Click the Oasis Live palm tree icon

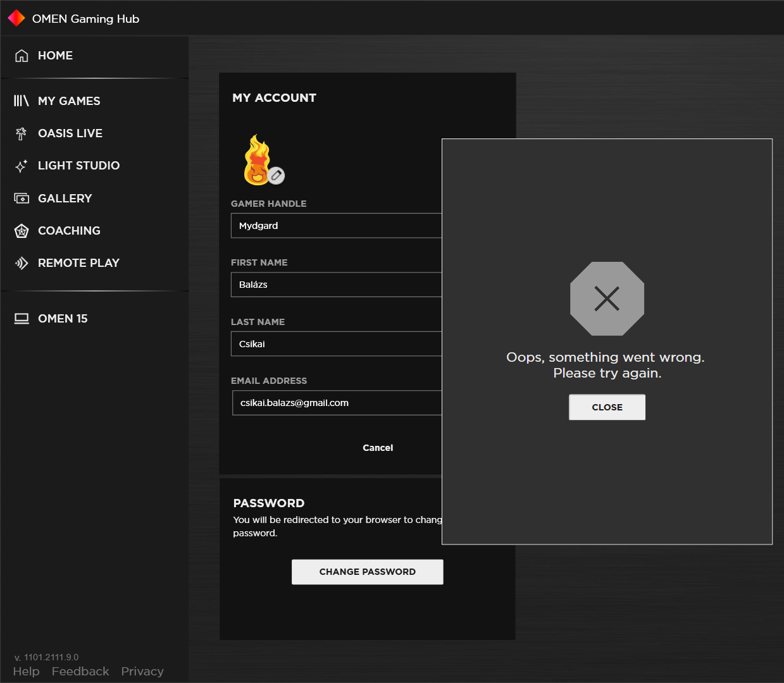(22, 133)
